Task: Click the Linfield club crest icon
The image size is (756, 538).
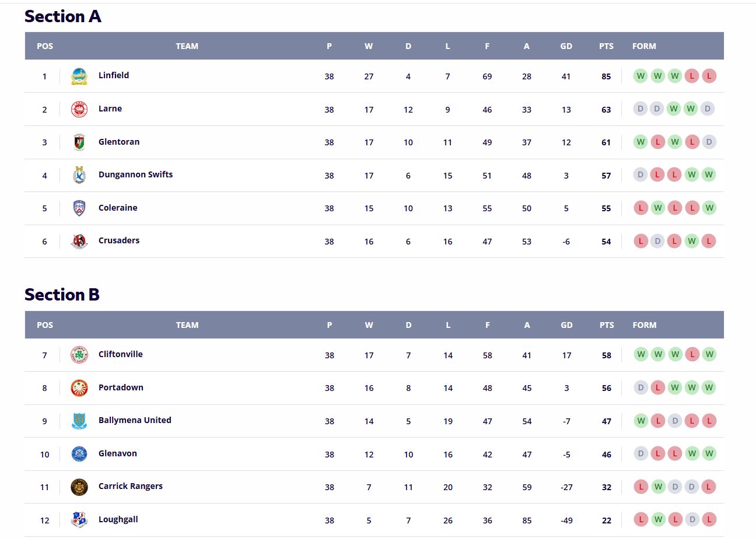Action: point(79,76)
